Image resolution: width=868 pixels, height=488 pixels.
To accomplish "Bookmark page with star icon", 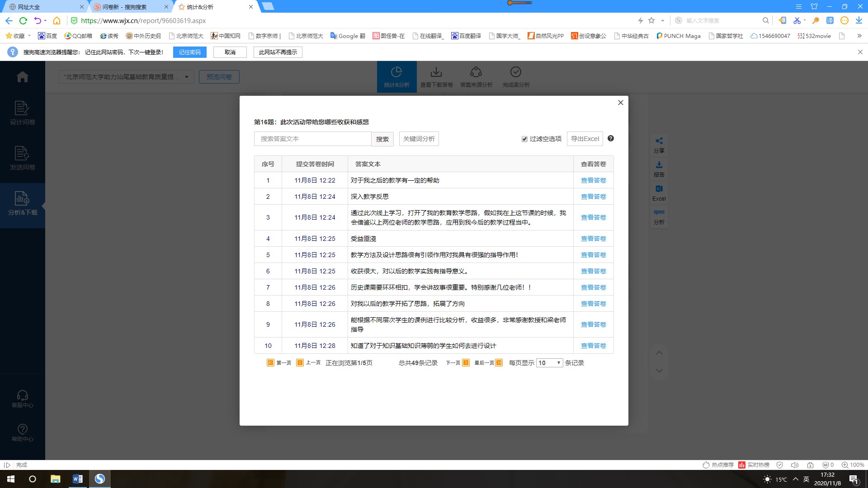I will pyautogui.click(x=651, y=20).
